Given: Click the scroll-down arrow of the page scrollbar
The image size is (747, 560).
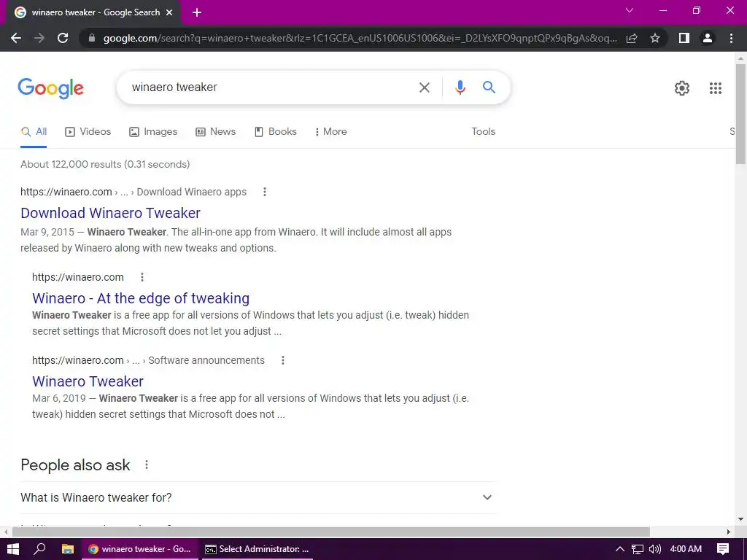Looking at the screenshot, I should click(x=740, y=519).
